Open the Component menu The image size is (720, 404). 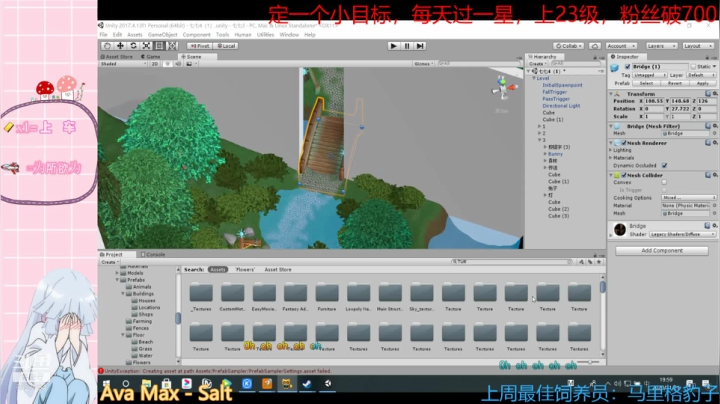[197, 34]
